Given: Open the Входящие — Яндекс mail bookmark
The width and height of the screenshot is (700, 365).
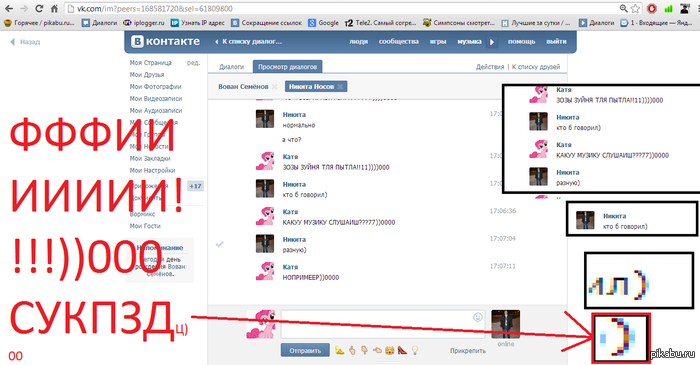Looking at the screenshot, I should [x=657, y=23].
